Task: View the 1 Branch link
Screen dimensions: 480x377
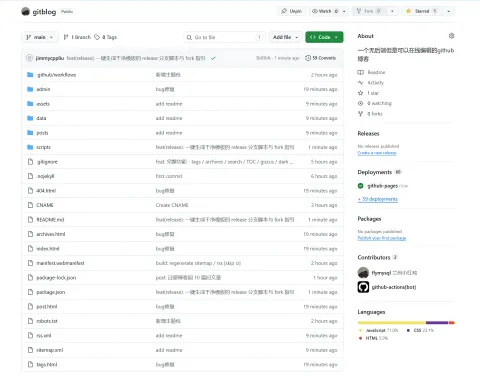Action: coord(77,37)
